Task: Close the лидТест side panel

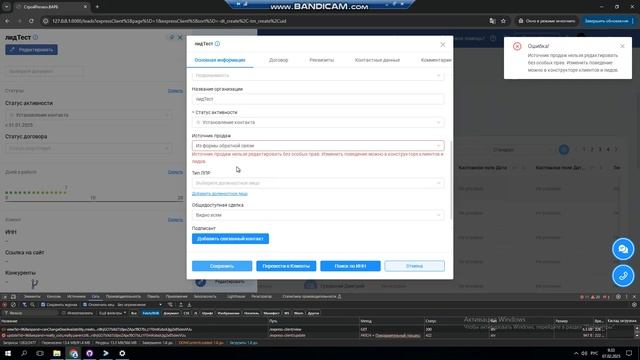Action: (x=180, y=37)
